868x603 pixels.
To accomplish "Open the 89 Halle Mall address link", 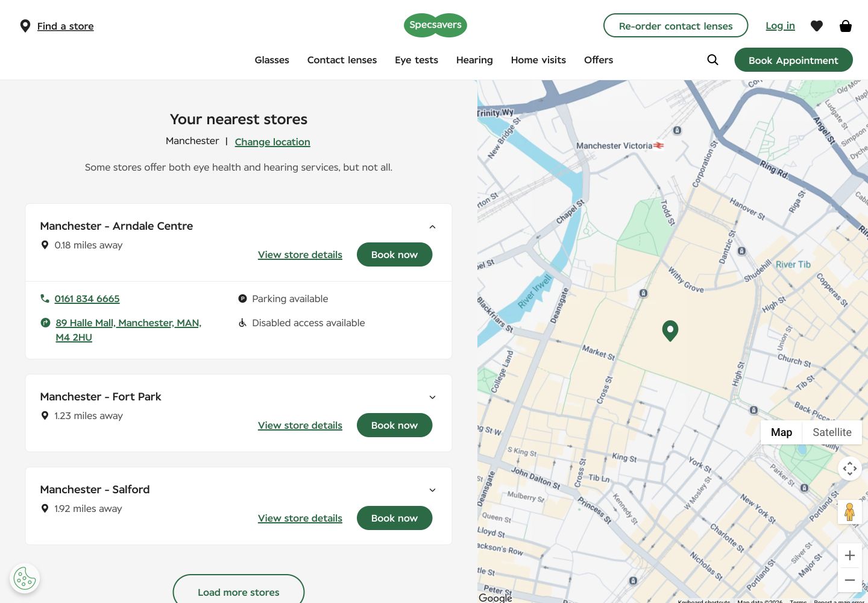I will click(x=128, y=330).
